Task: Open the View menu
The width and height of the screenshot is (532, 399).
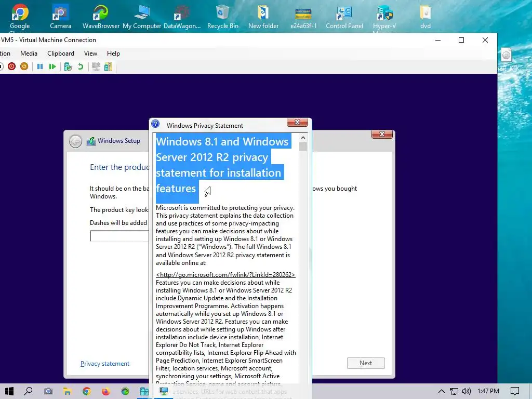Action: [90, 54]
